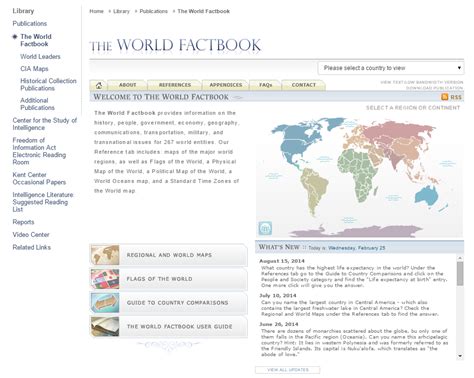
Task: Open Freedom of Information Act Reading Room
Action: (39, 151)
